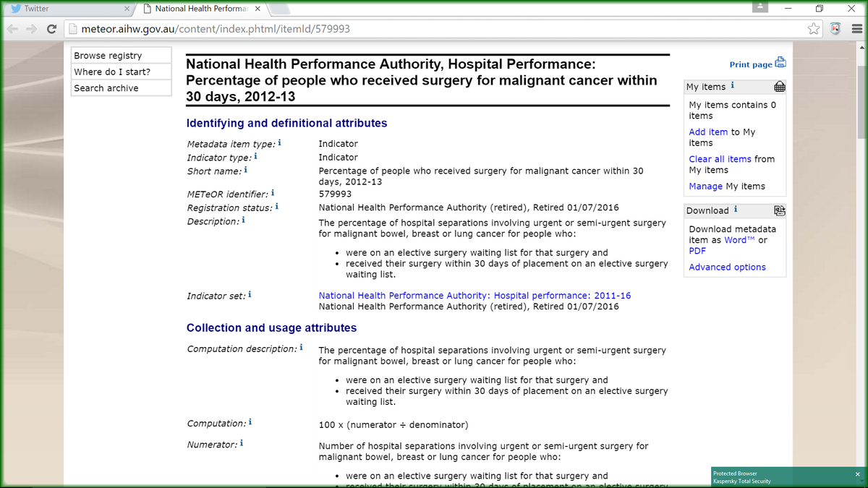Click the Identifying and definitional attributes heading
Viewport: 868px width, 488px height.
286,124
